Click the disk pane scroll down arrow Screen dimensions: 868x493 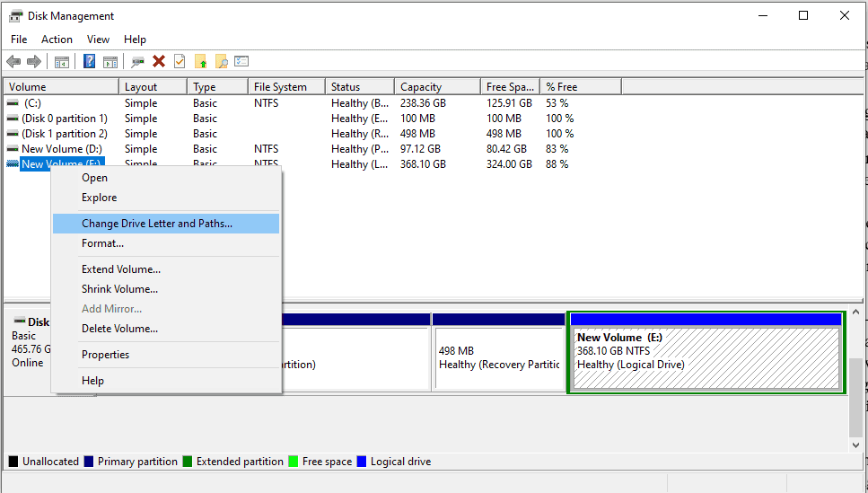point(855,445)
